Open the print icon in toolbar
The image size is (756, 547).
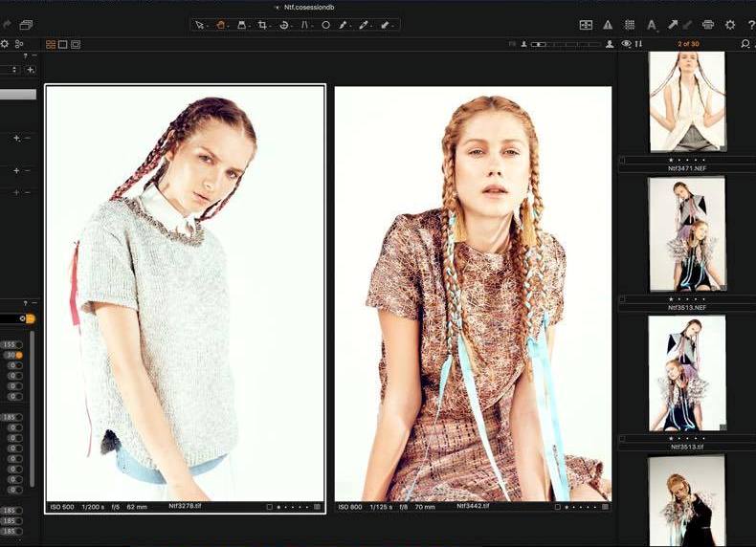tap(708, 25)
